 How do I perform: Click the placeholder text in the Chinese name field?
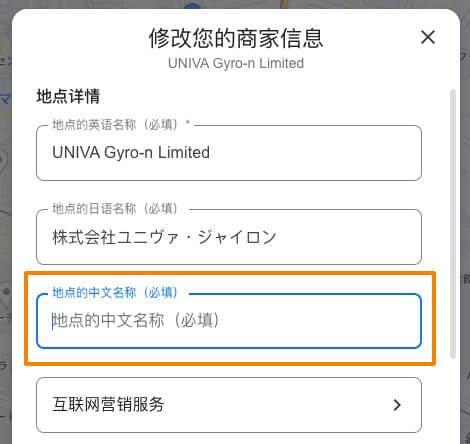(x=136, y=321)
